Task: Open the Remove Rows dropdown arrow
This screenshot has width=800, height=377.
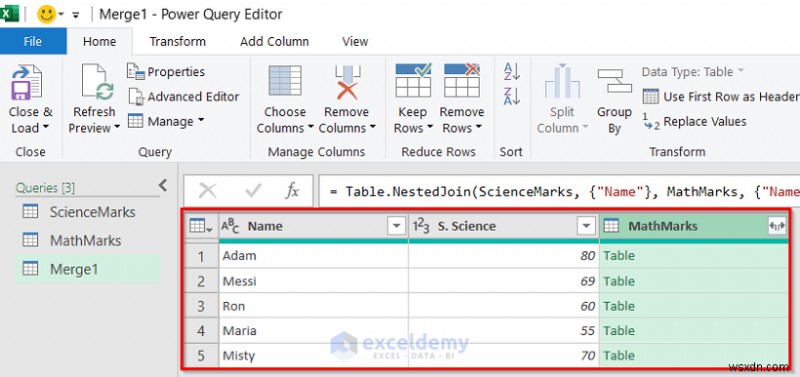Action: (x=478, y=127)
